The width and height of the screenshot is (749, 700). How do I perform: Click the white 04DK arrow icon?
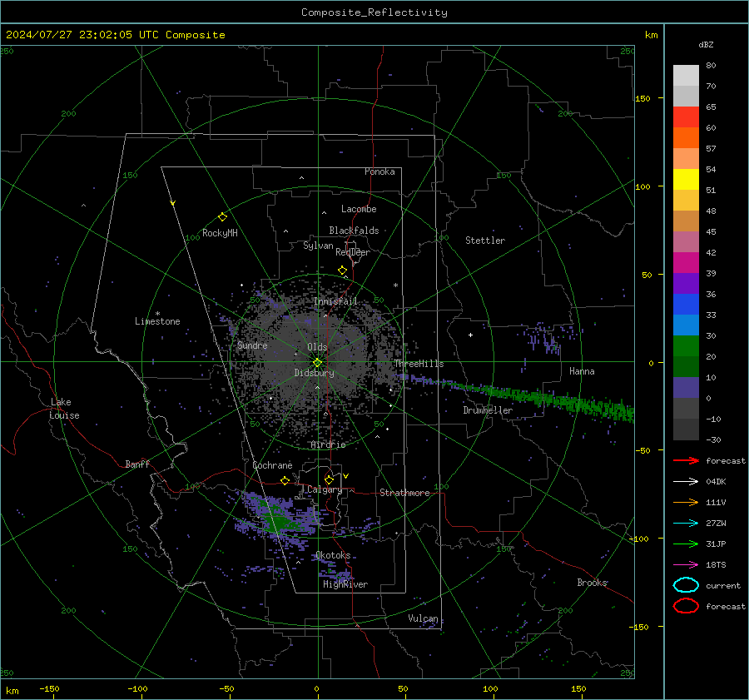point(686,481)
